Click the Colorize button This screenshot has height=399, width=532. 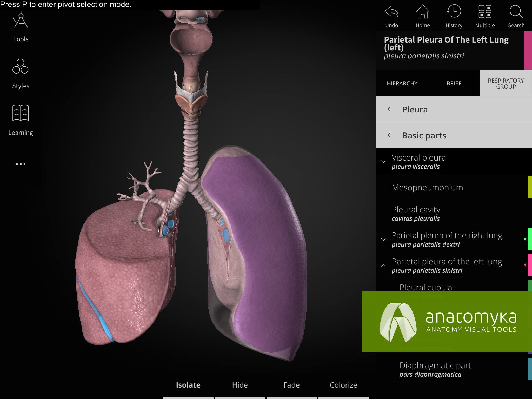(x=343, y=385)
